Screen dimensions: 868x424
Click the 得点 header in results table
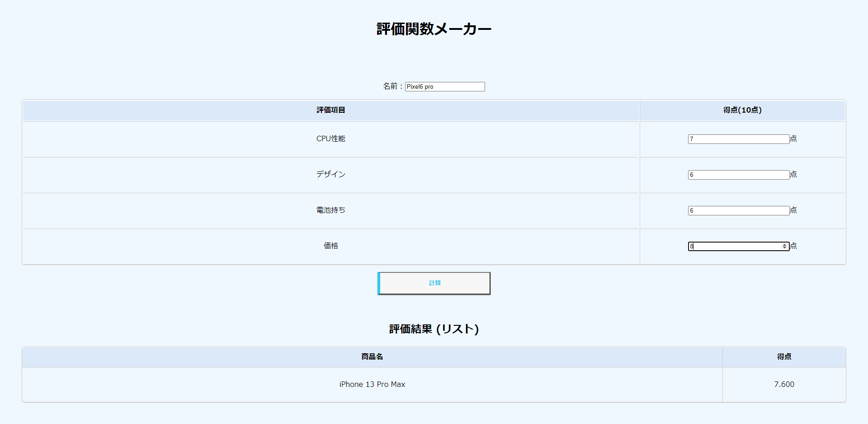pos(784,357)
